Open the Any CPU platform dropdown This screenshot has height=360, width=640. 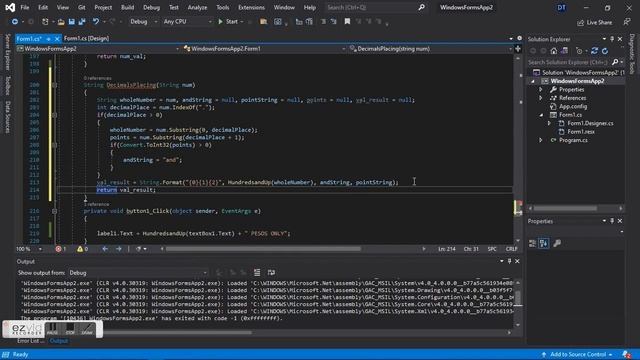coord(187,22)
